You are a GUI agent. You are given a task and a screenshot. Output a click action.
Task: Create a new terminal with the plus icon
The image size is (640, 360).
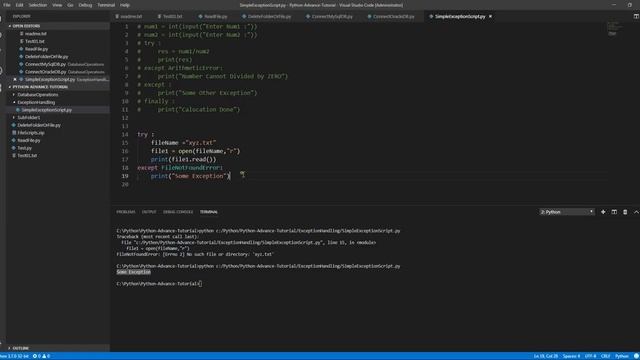coord(603,212)
